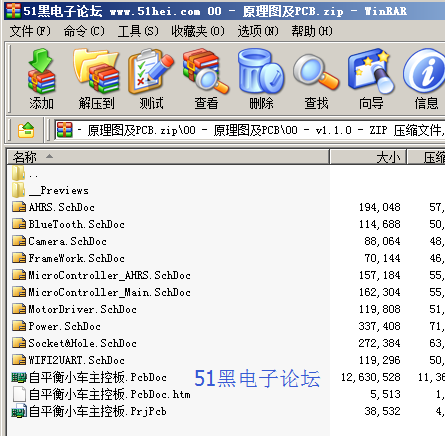Image resolution: width=445 pixels, height=436 pixels.
Task: Open the 文件(F) menu
Action: pyautogui.click(x=30, y=31)
